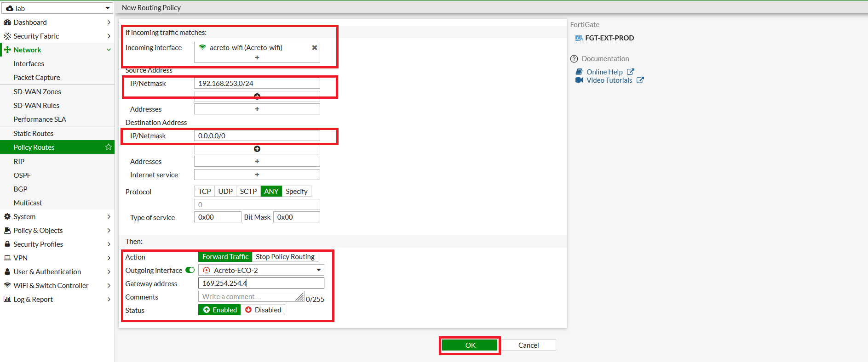Expand the VPN menu chevron
Screen dimensions: 868x362
109,258
